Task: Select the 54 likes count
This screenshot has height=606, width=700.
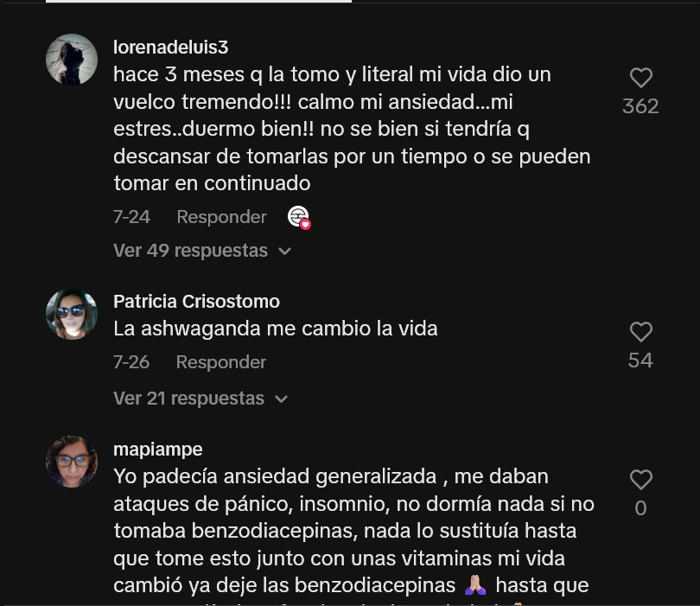Action: [640, 360]
